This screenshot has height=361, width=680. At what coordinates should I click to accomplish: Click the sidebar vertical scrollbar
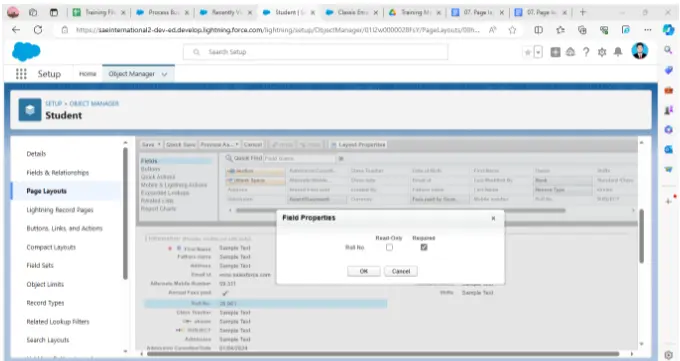coord(125,213)
